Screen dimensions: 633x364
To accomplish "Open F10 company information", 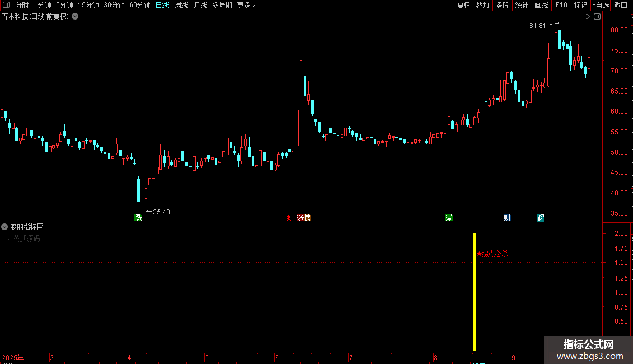I will tap(561, 5).
